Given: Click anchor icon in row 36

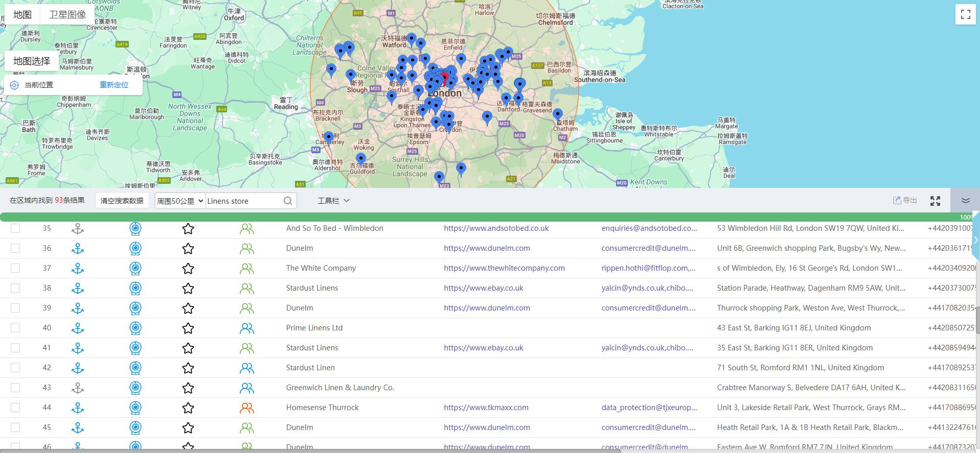Looking at the screenshot, I should 78,249.
